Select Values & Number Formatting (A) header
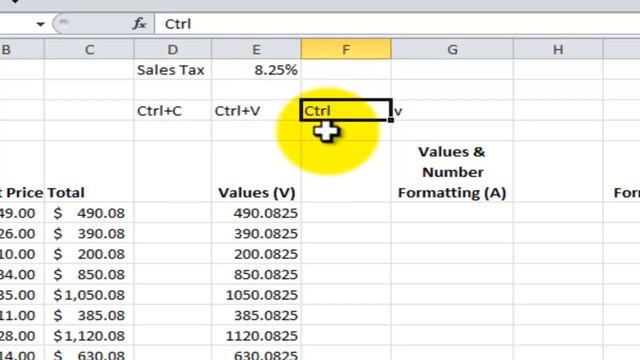The width and height of the screenshot is (640, 360). click(452, 171)
